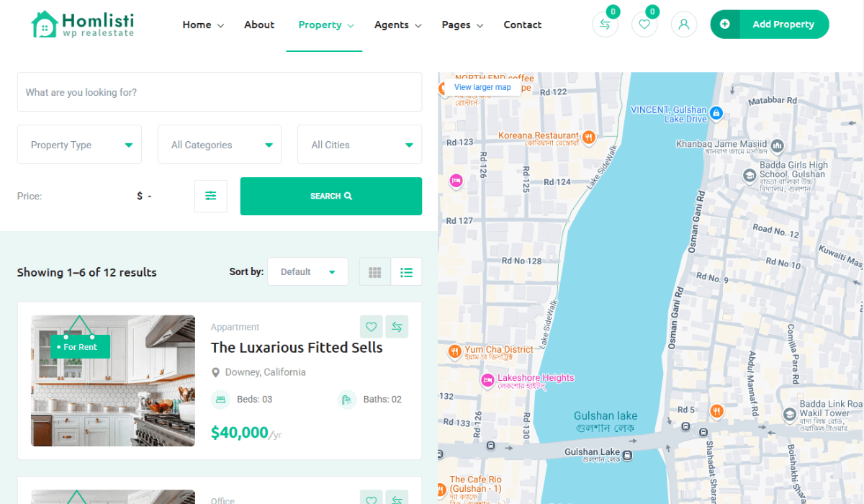Click the Yum Cha District restaurant marker

(x=454, y=351)
